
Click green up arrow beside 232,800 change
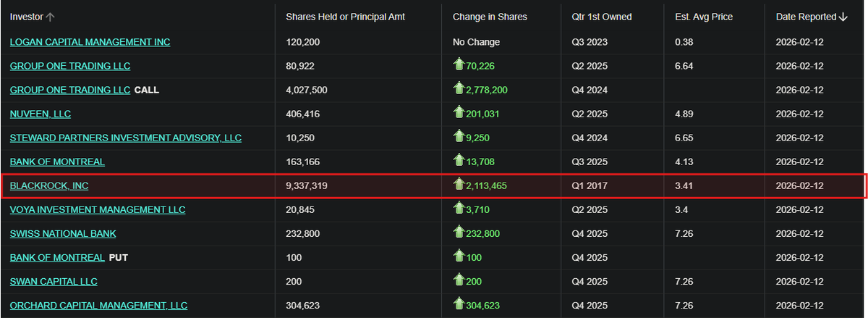click(458, 233)
